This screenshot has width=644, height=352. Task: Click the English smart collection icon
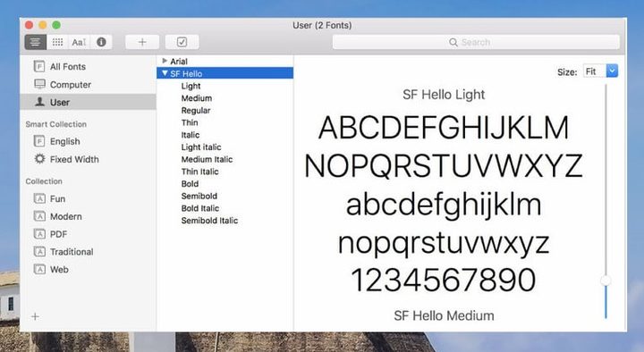[39, 141]
